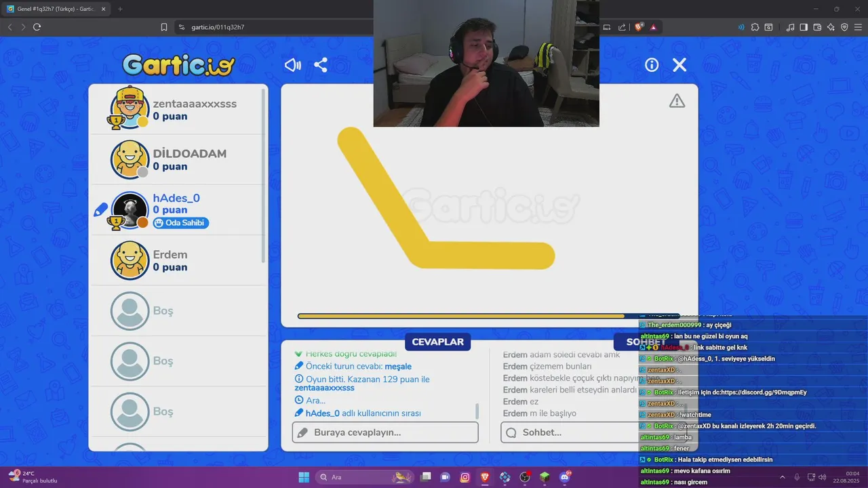The image size is (868, 488).
Task: Click the zentaaaaxxxsss avatar
Action: tap(130, 108)
